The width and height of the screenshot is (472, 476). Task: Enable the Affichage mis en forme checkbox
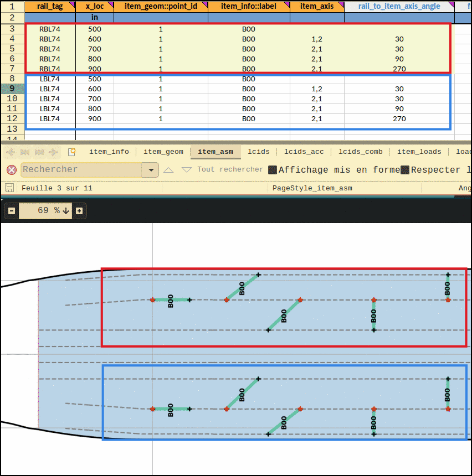[x=273, y=170]
